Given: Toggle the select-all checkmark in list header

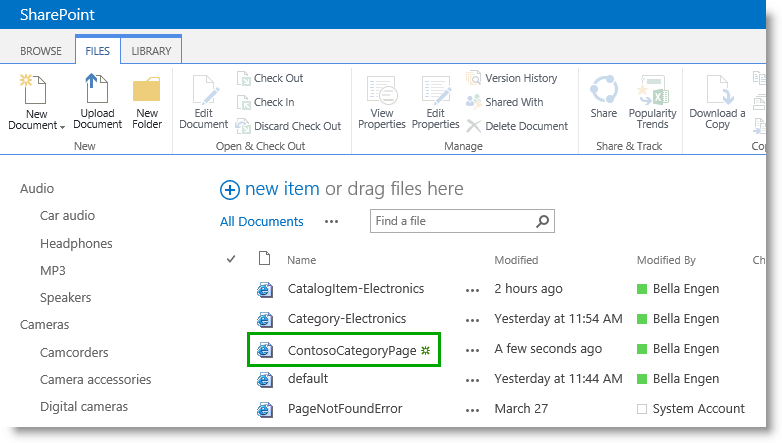Looking at the screenshot, I should pos(231,259).
